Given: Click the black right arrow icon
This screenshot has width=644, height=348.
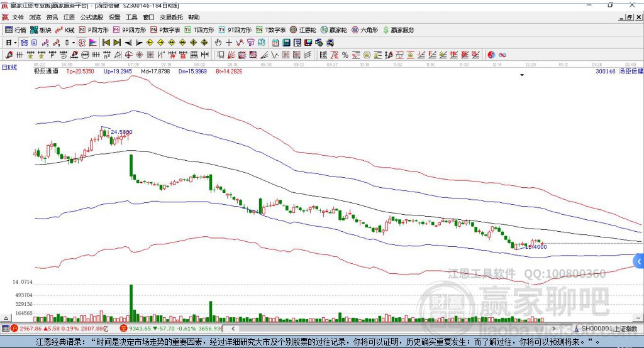Looking at the screenshot, I should click(139, 43).
